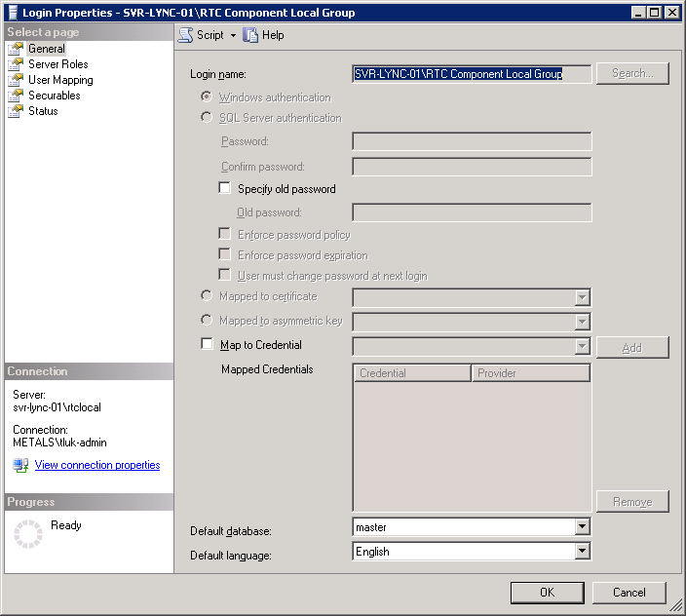Expand the Default database dropdown
The image size is (686, 616).
582,526
